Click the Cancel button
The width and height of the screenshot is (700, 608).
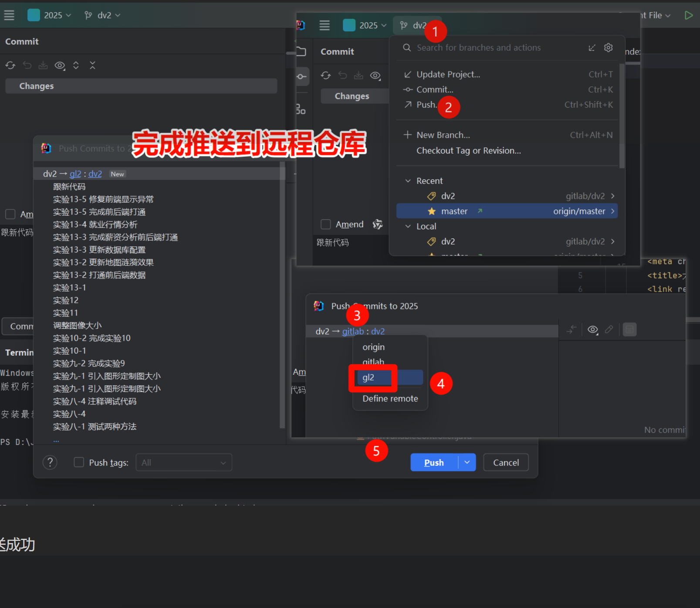[506, 462]
